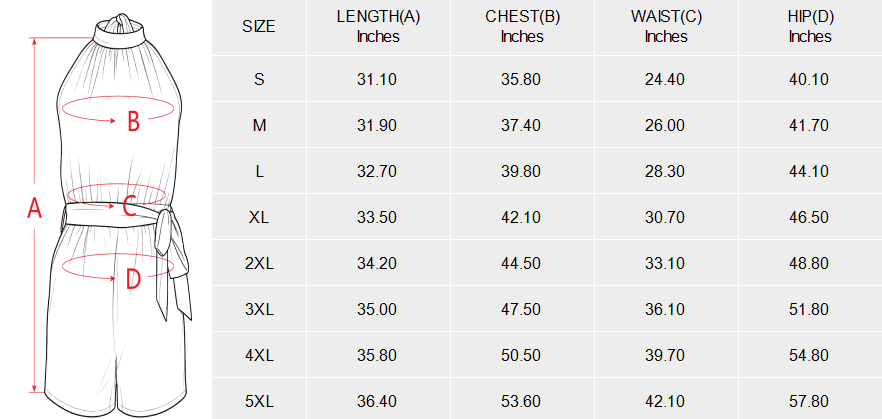Viewport: 882px width, 419px height.
Task: Click the 5XL size row label
Action: tap(259, 401)
